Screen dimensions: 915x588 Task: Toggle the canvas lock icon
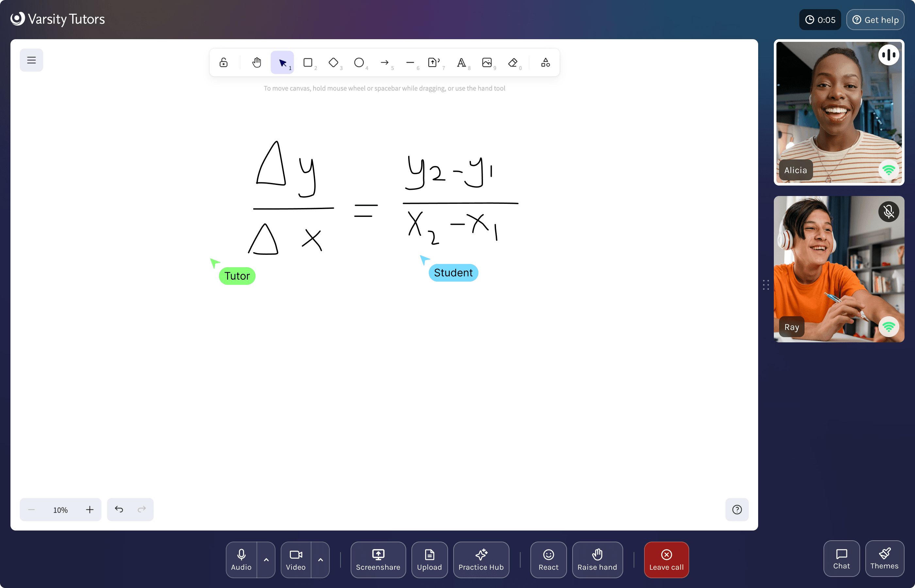pyautogui.click(x=223, y=62)
